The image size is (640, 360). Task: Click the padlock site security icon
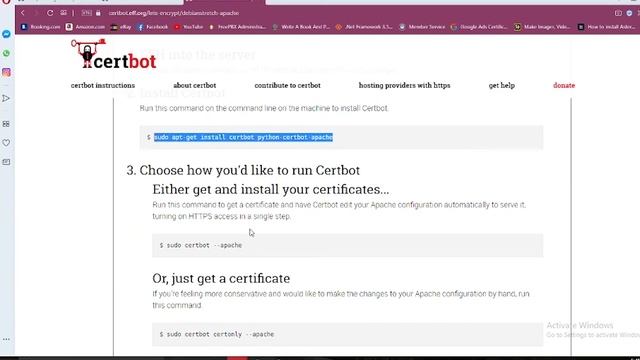(x=98, y=13)
